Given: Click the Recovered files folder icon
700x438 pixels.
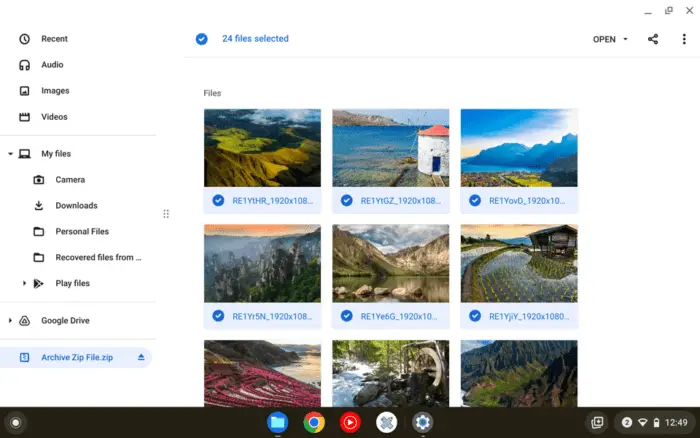Looking at the screenshot, I should (x=39, y=258).
